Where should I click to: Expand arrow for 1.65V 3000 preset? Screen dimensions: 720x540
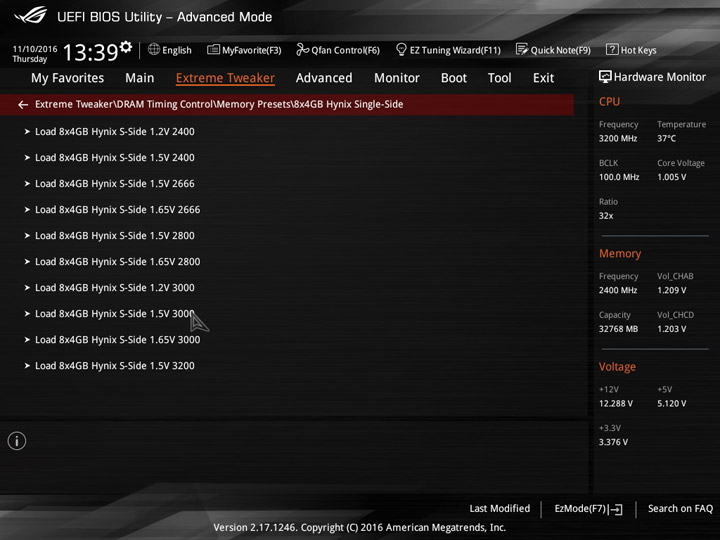tap(27, 340)
